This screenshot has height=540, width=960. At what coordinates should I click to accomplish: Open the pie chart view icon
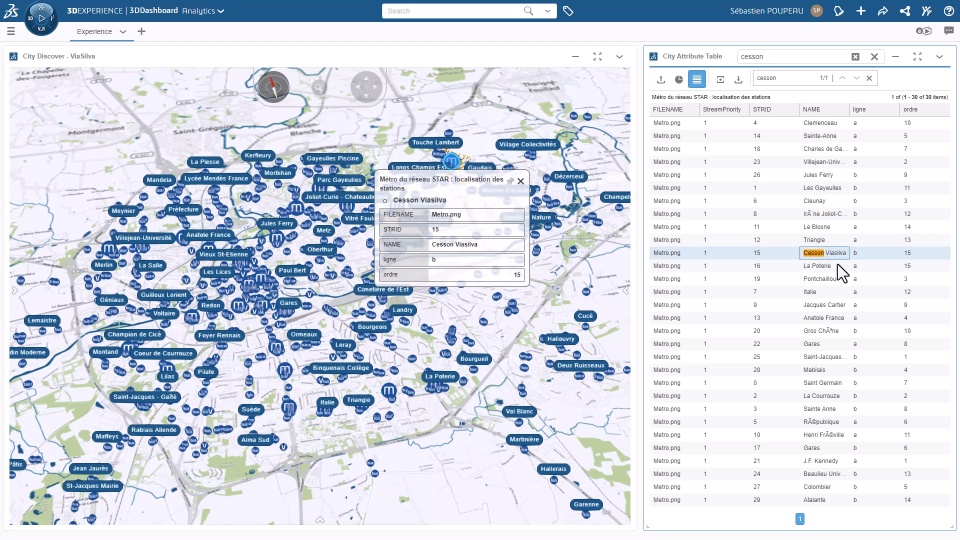679,79
